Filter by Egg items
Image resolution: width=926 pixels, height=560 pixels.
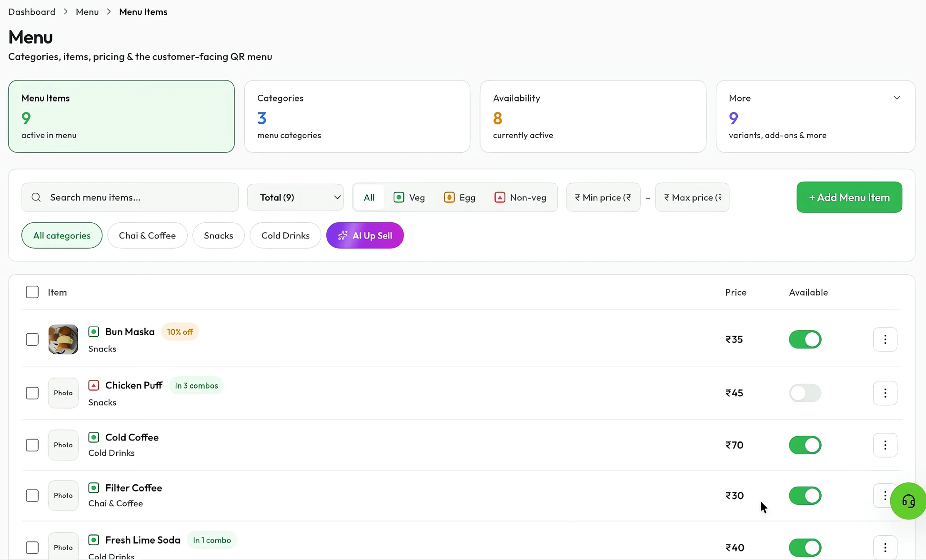(460, 197)
